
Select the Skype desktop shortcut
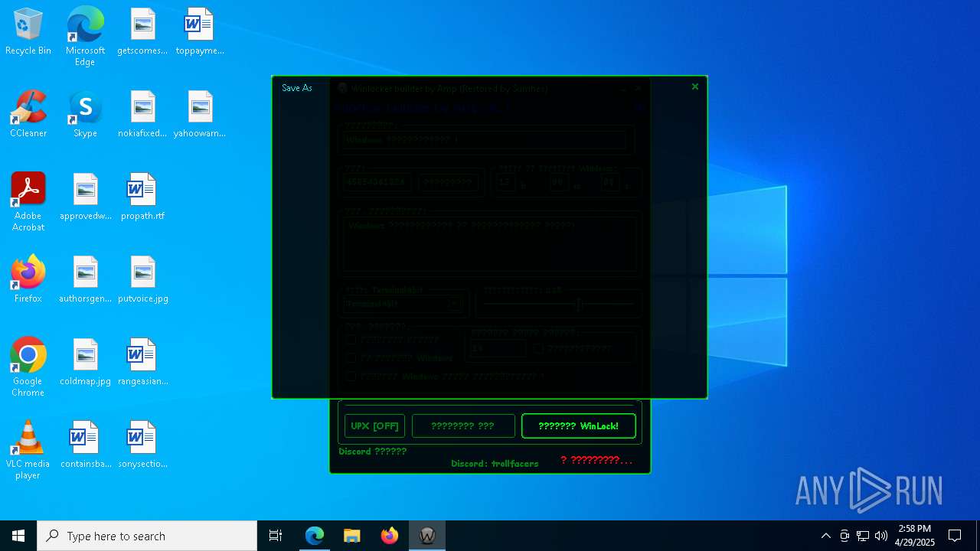(x=85, y=115)
